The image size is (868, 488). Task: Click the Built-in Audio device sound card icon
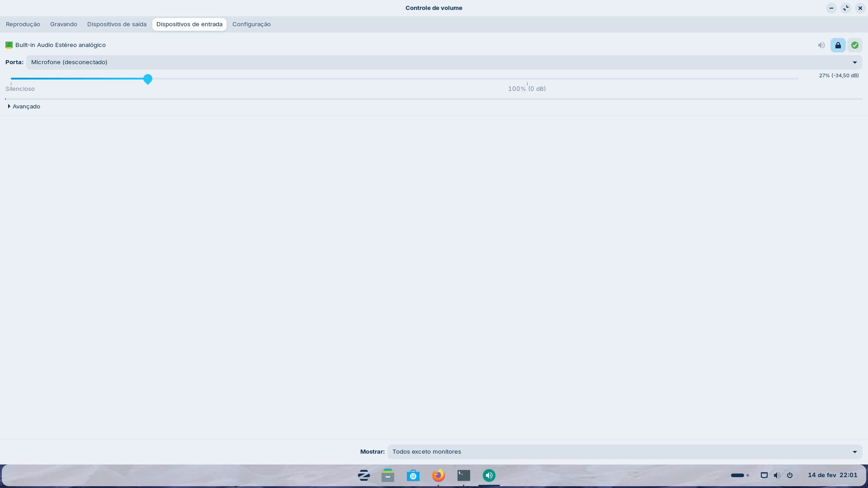(9, 45)
